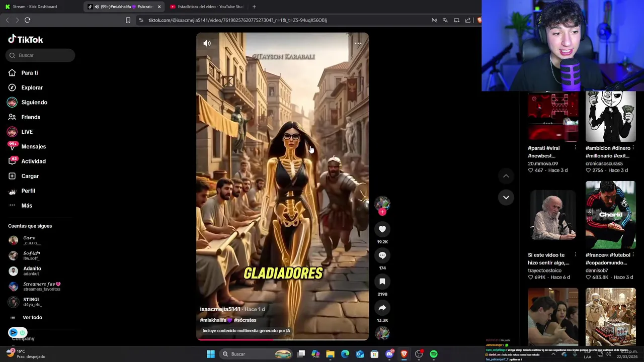Switch to YouTube Studio statistics tab
The height and width of the screenshot is (362, 644).
206,7
